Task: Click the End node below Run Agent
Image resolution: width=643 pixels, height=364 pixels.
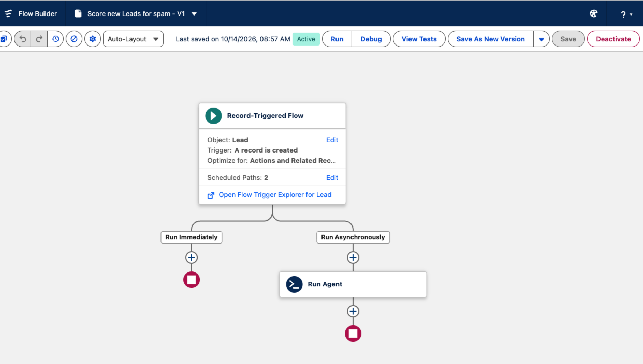Action: tap(353, 333)
